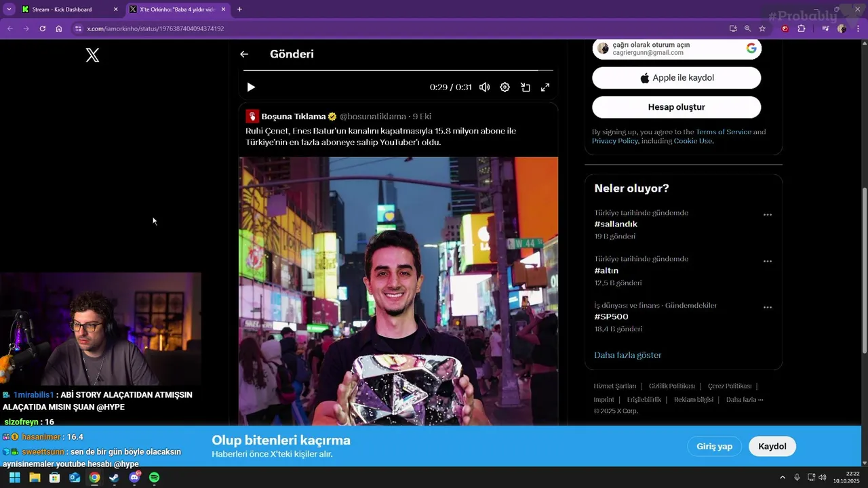
Task: Open the #SP500 trending topic
Action: (x=611, y=317)
